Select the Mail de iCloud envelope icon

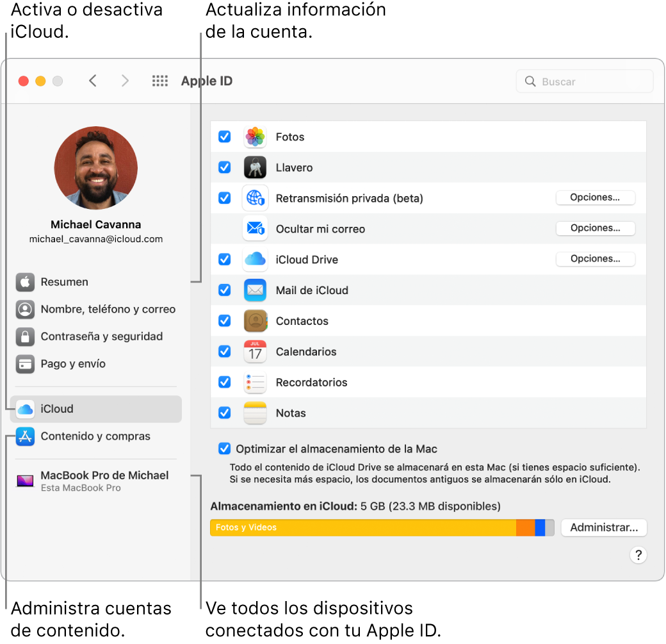coord(255,290)
